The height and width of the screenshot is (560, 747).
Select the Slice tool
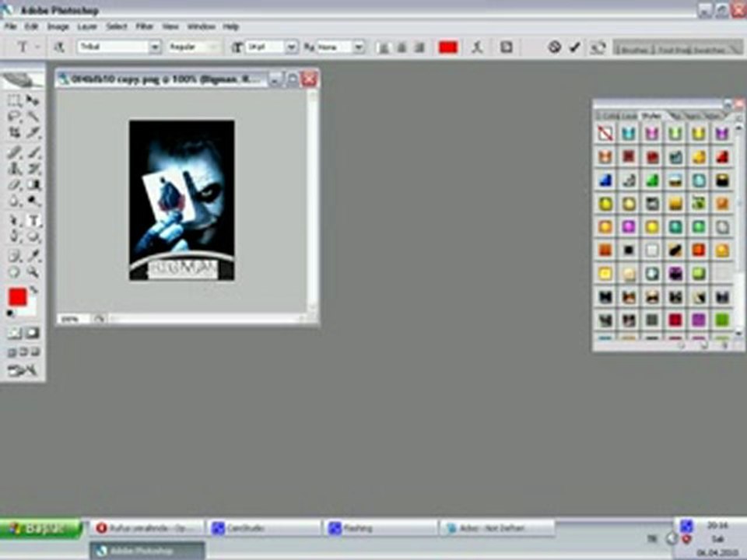click(x=33, y=132)
